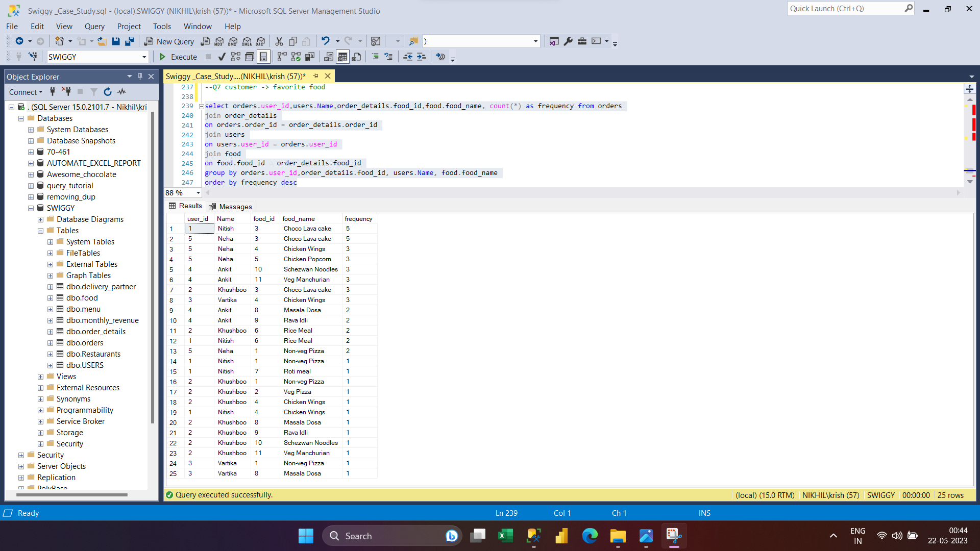Click the XMLA Query icon
Screen dimensions: 980x551
247,41
